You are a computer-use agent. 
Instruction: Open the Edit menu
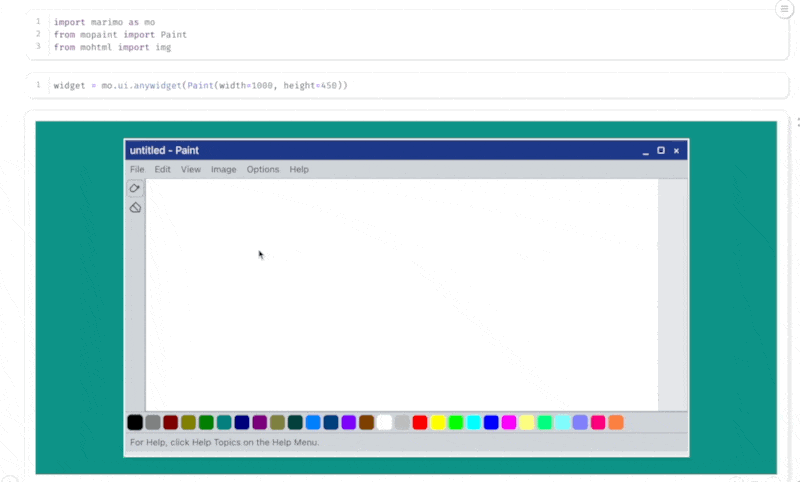click(162, 170)
